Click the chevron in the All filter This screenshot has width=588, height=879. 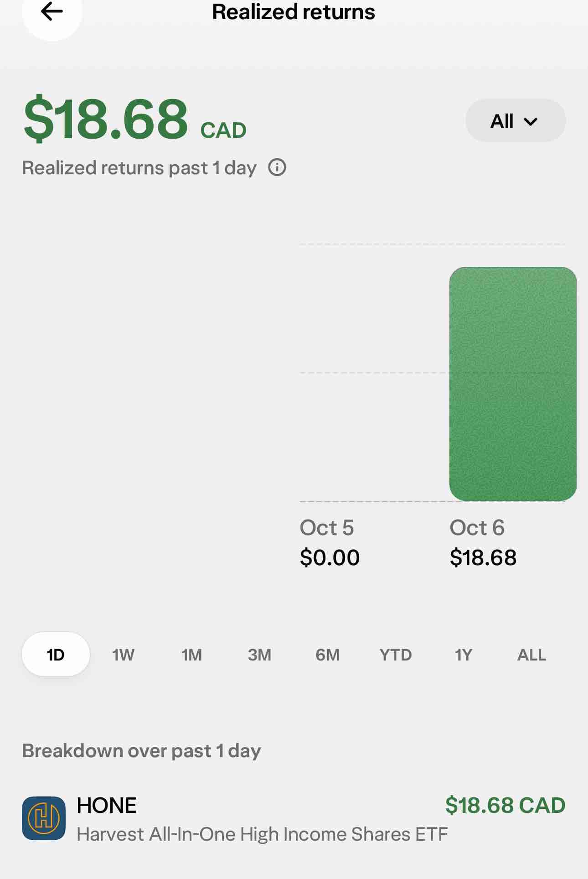pyautogui.click(x=531, y=122)
